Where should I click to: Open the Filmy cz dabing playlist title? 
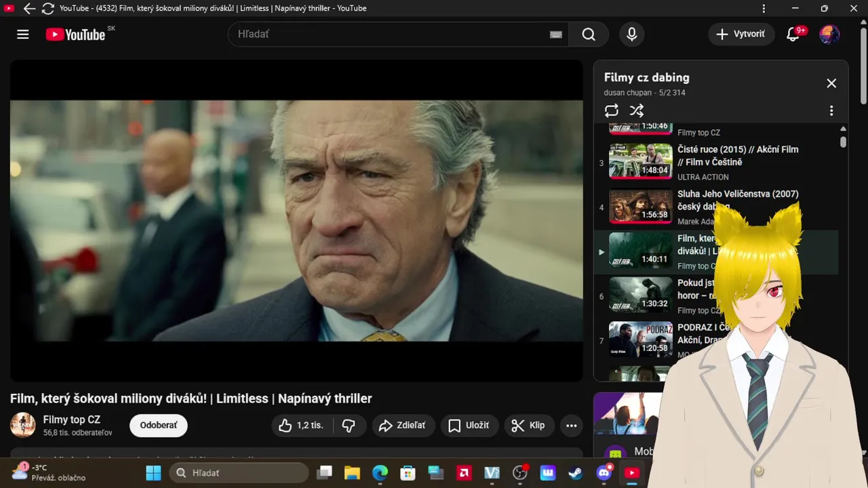pyautogui.click(x=647, y=77)
